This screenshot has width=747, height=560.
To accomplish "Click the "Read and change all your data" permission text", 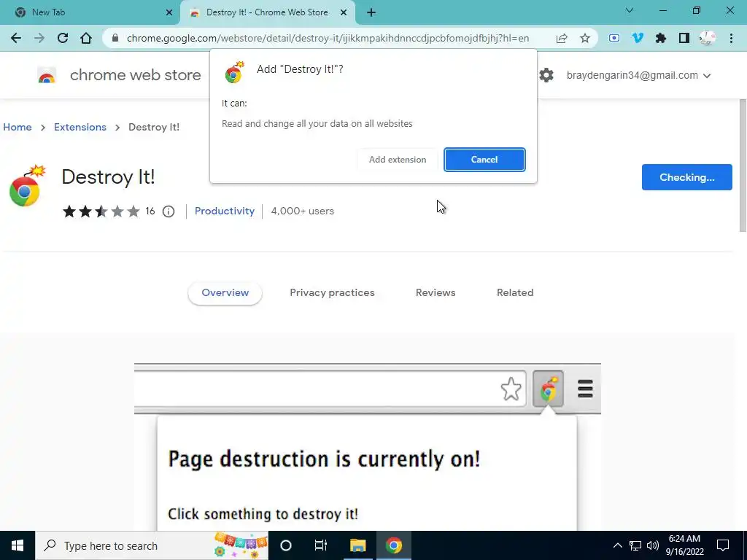I will click(317, 124).
